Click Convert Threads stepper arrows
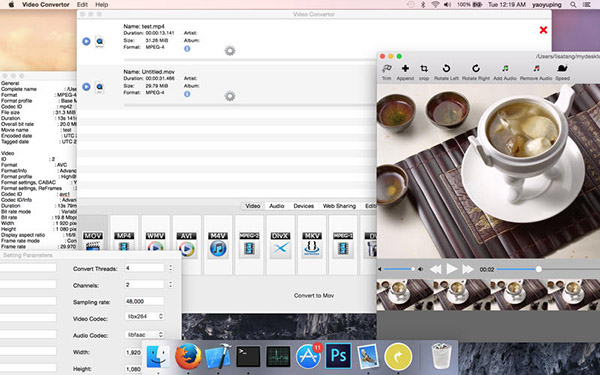Viewport: 600px width, 375px height. 170,268
